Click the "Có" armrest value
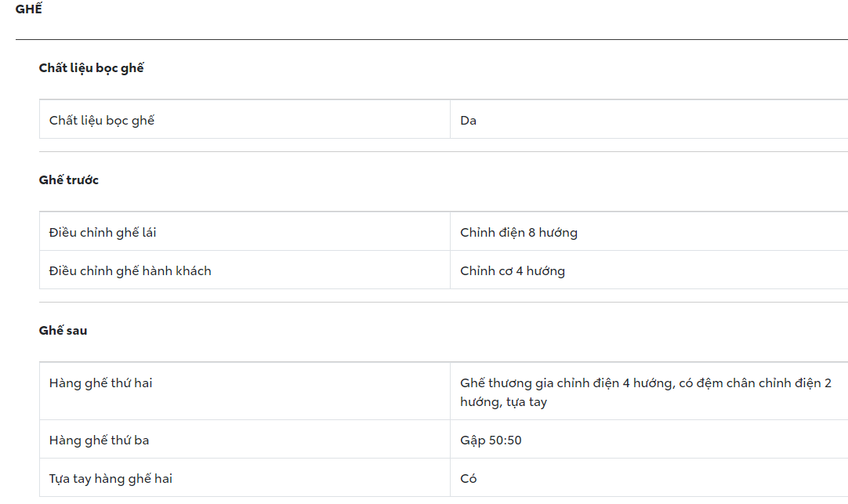 [469, 479]
